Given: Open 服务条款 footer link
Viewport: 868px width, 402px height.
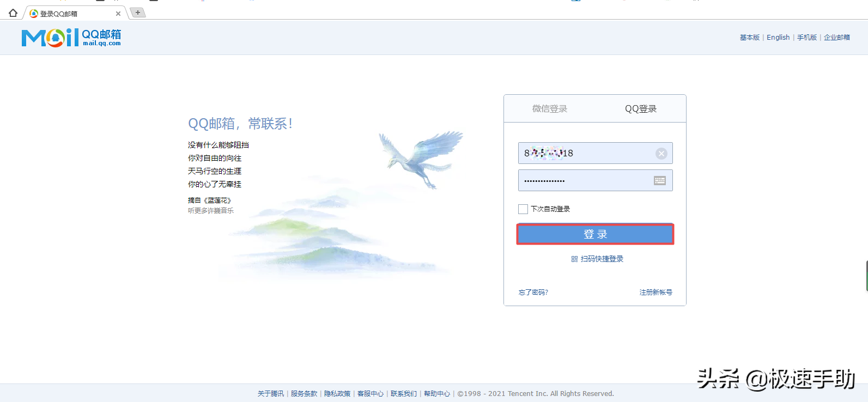Looking at the screenshot, I should (304, 394).
